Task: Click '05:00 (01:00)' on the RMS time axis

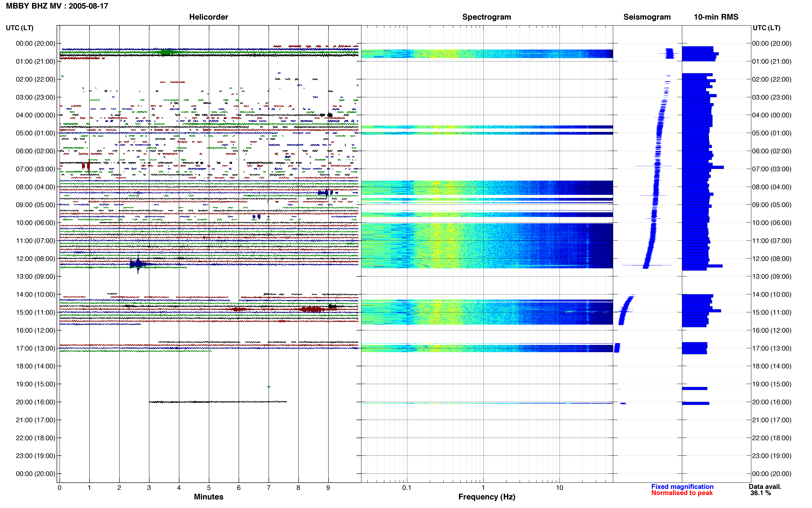Action: 772,133
